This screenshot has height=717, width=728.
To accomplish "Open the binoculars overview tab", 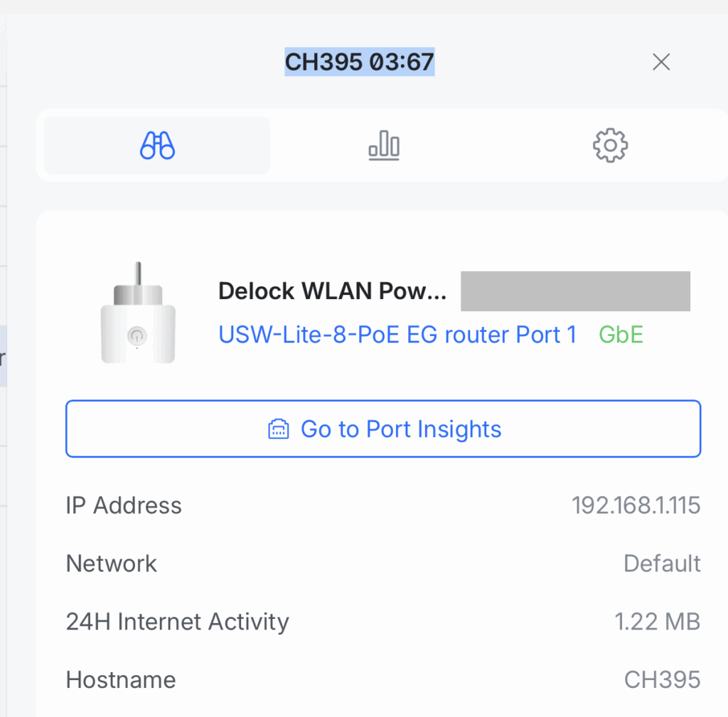I will click(157, 146).
